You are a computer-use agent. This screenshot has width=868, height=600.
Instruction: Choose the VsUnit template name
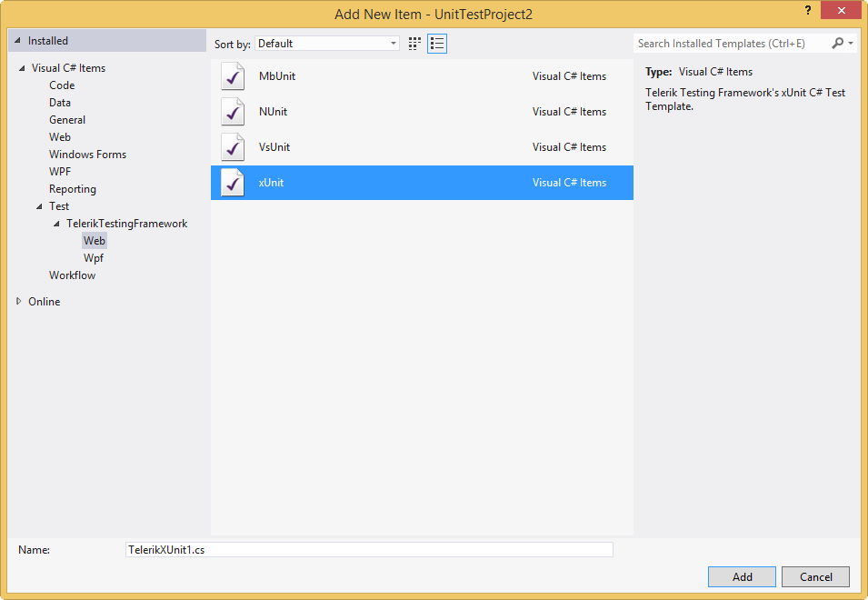click(274, 147)
